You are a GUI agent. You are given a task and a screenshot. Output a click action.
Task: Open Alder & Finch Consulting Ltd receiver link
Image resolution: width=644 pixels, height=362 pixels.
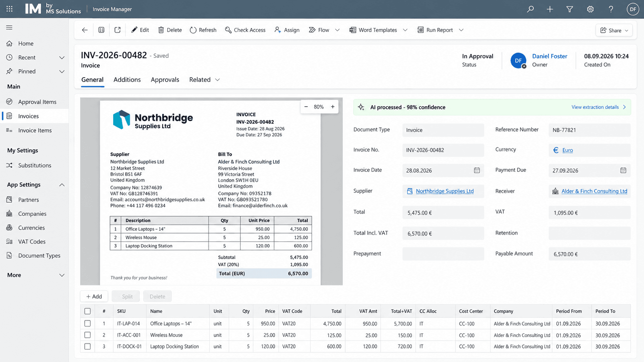pyautogui.click(x=594, y=191)
